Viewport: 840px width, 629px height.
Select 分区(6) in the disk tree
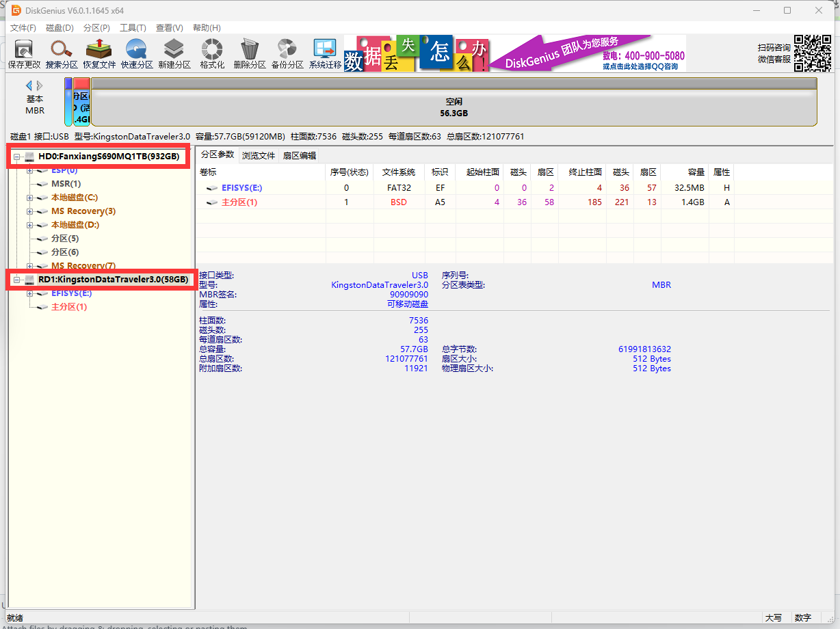[65, 252]
